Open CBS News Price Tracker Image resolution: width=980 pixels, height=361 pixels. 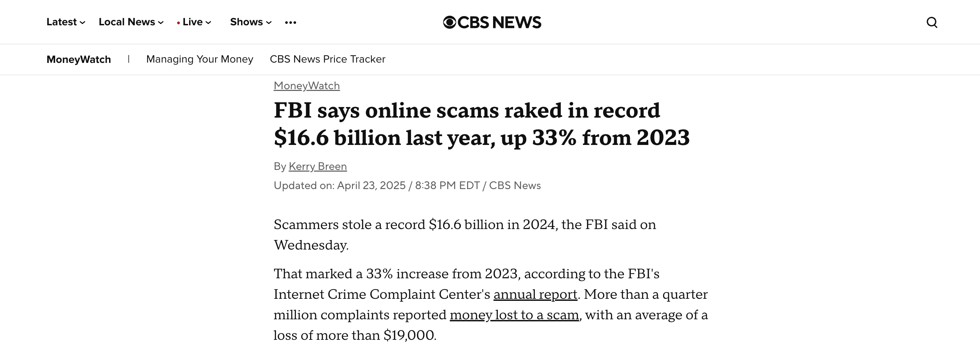(327, 59)
